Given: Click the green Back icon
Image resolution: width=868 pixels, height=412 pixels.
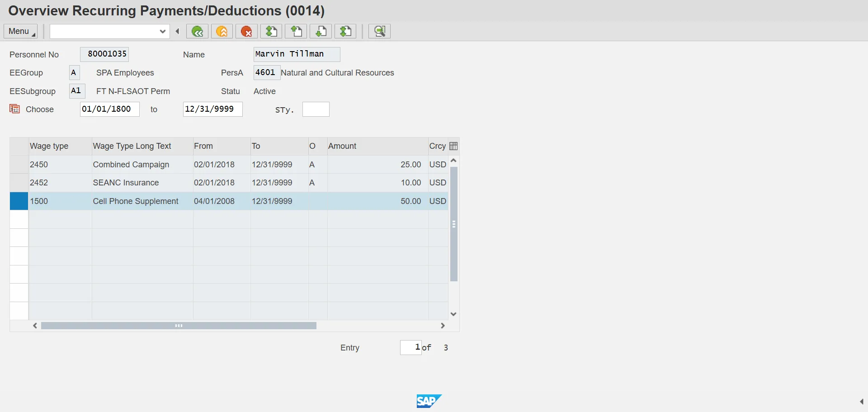Looking at the screenshot, I should pos(197,31).
